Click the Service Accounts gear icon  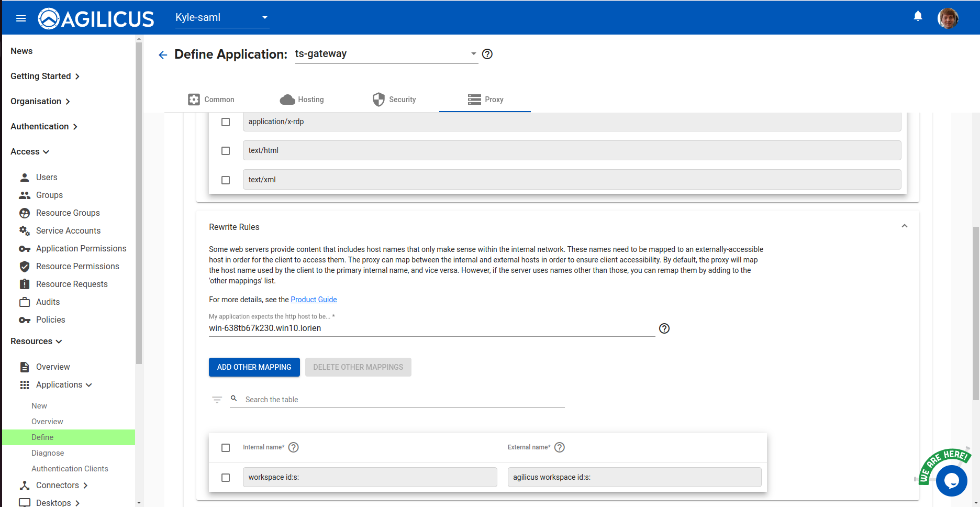(25, 230)
